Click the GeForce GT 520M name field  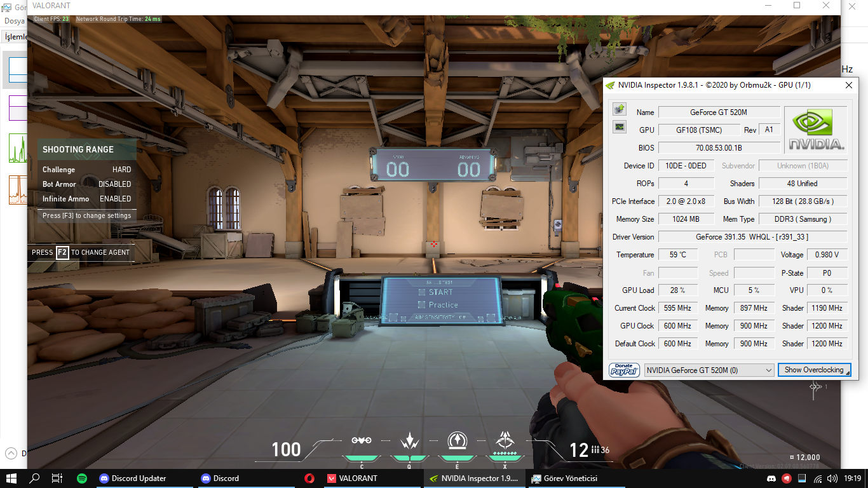point(719,112)
